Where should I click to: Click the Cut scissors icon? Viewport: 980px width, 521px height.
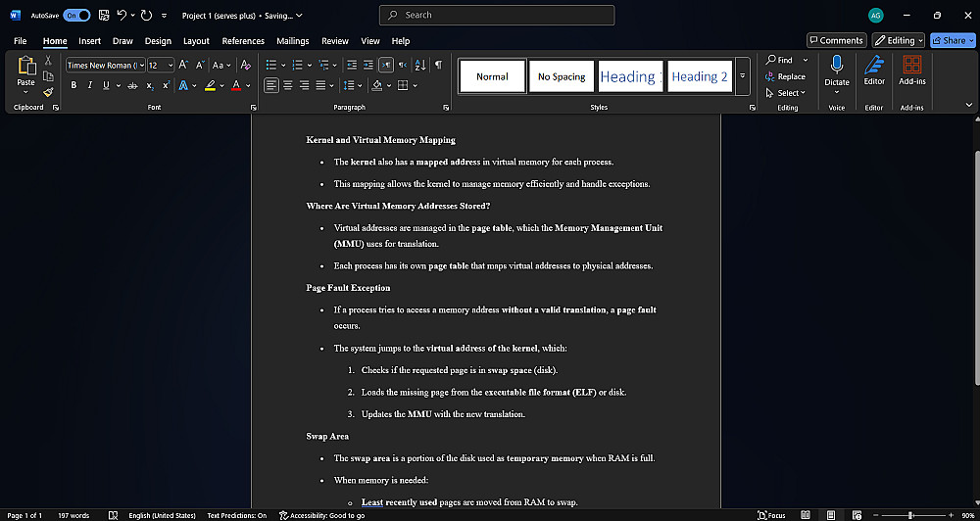click(x=48, y=61)
